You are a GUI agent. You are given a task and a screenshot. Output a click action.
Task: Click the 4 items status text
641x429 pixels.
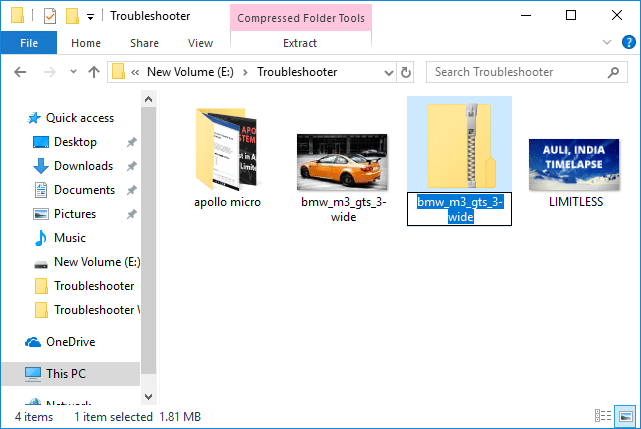34,417
